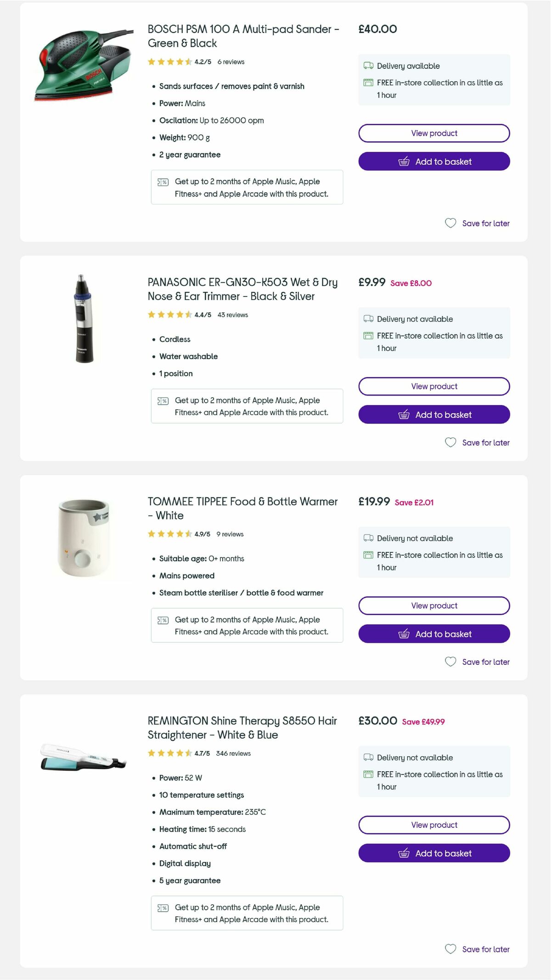Screen dimensions: 551x980
Task: Open the Bosch sander View product page
Action: (433, 133)
